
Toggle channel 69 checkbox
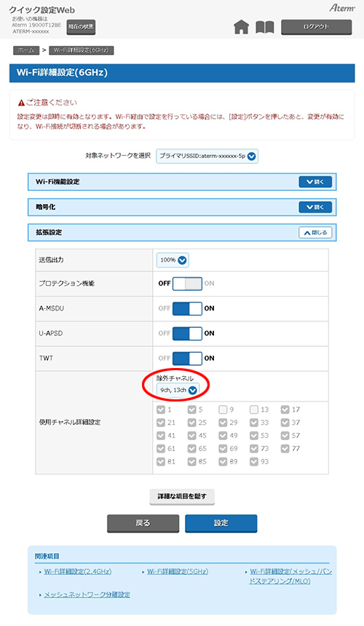[x=223, y=449]
